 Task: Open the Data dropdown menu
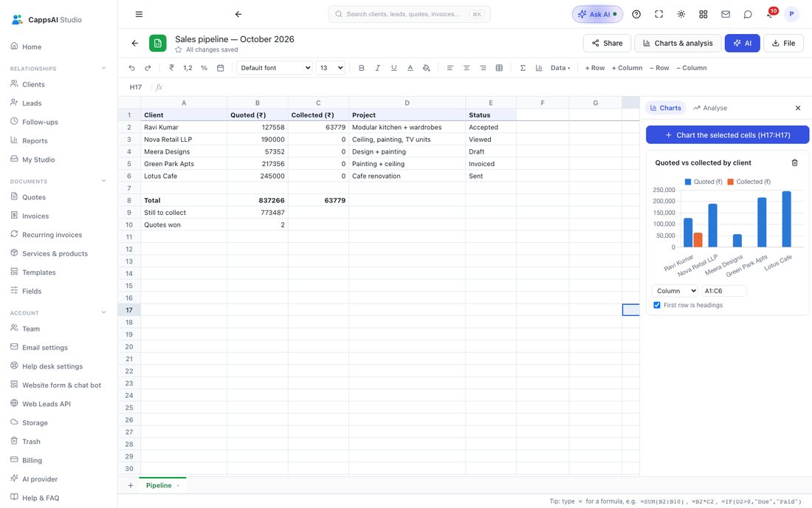coord(560,68)
